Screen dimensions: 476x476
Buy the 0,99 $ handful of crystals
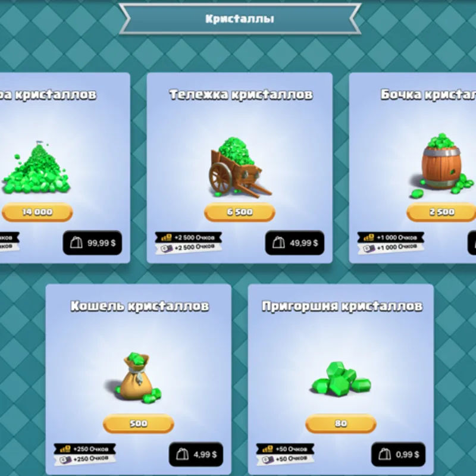click(398, 455)
